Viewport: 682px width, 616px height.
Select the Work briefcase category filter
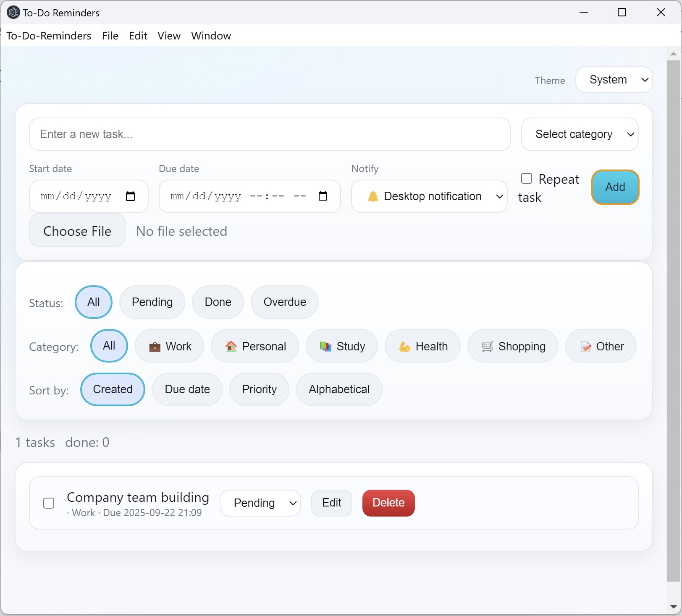pyautogui.click(x=169, y=346)
